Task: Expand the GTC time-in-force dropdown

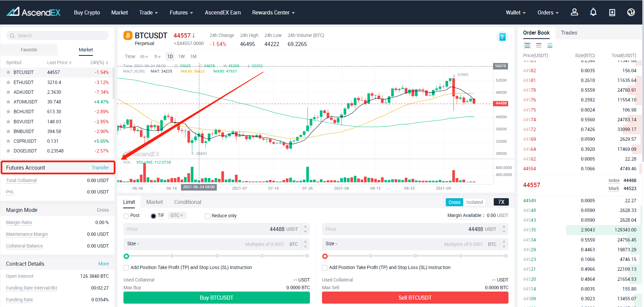Action: point(177,216)
